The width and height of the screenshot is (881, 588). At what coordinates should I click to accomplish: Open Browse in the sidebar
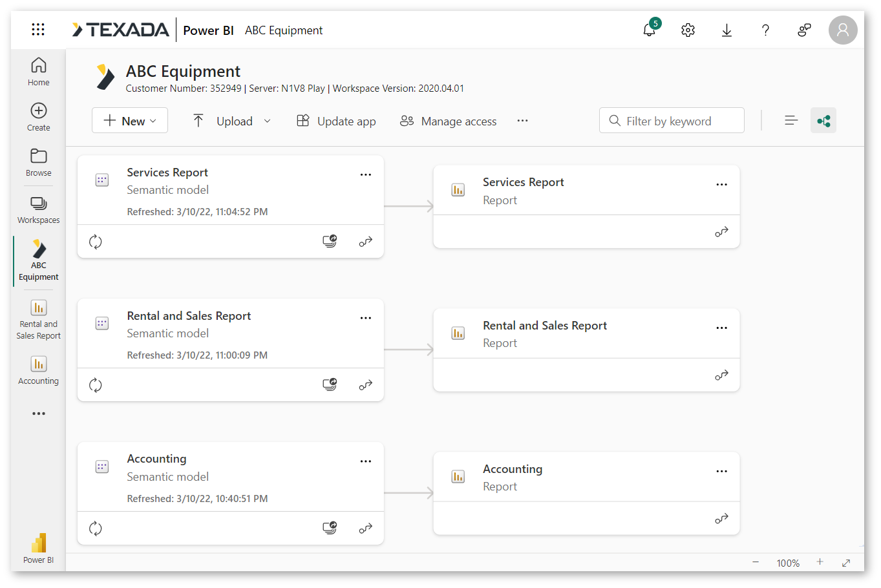[x=39, y=162]
